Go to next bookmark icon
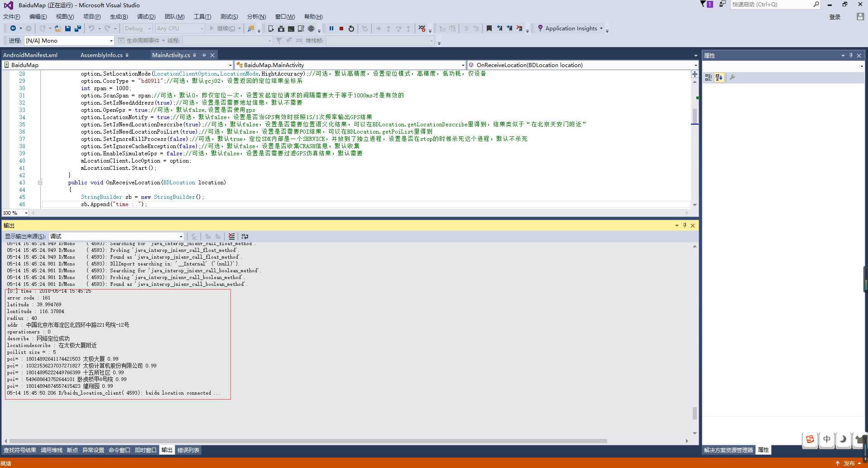The height and width of the screenshot is (468, 868). [x=509, y=29]
